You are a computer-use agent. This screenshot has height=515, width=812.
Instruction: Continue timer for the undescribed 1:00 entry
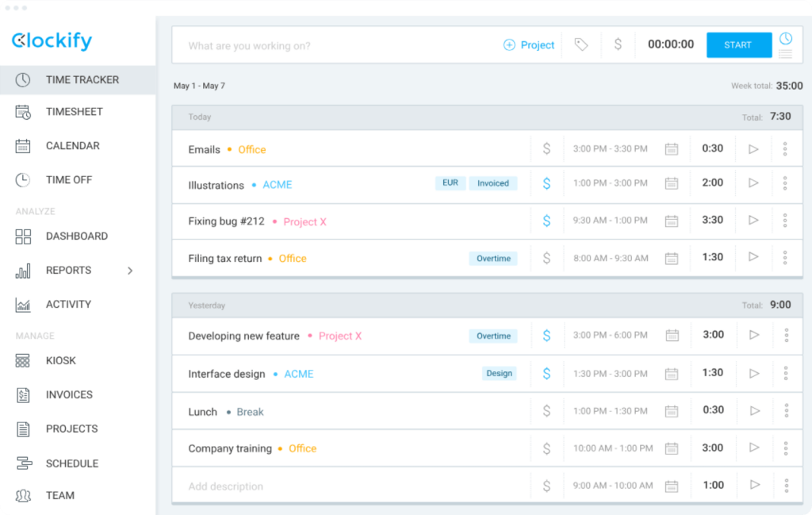755,485
